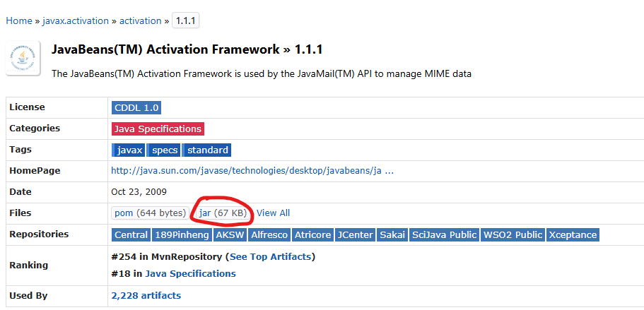
Task: Click the Repositories row label
Action: pyautogui.click(x=39, y=234)
